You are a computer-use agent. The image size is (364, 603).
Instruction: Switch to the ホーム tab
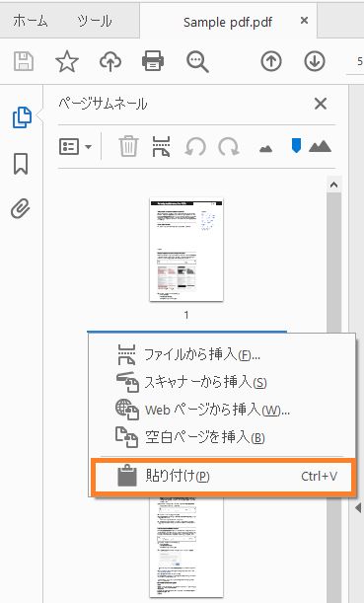coord(31,21)
